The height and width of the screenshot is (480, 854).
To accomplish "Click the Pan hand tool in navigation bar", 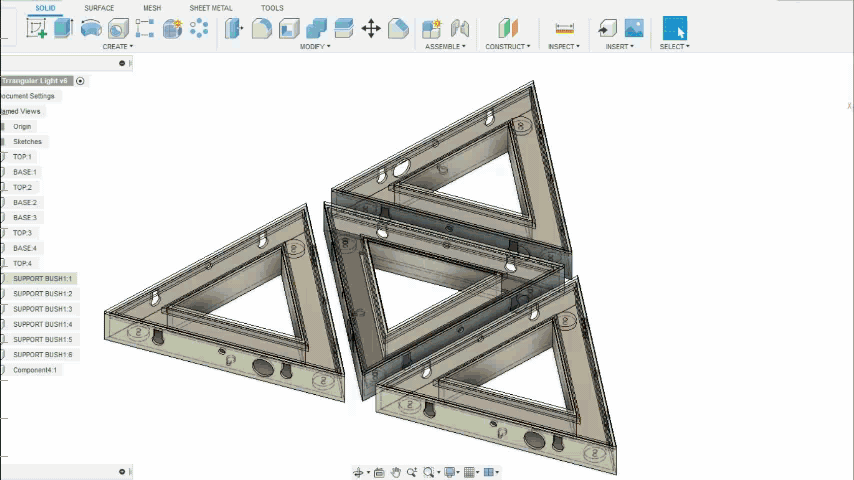I will (x=396, y=472).
